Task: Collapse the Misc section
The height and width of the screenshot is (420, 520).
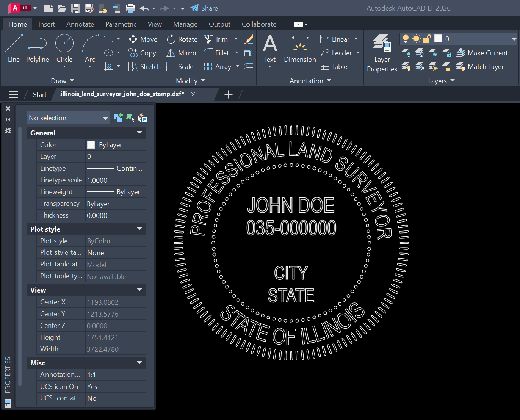Action: [139, 363]
